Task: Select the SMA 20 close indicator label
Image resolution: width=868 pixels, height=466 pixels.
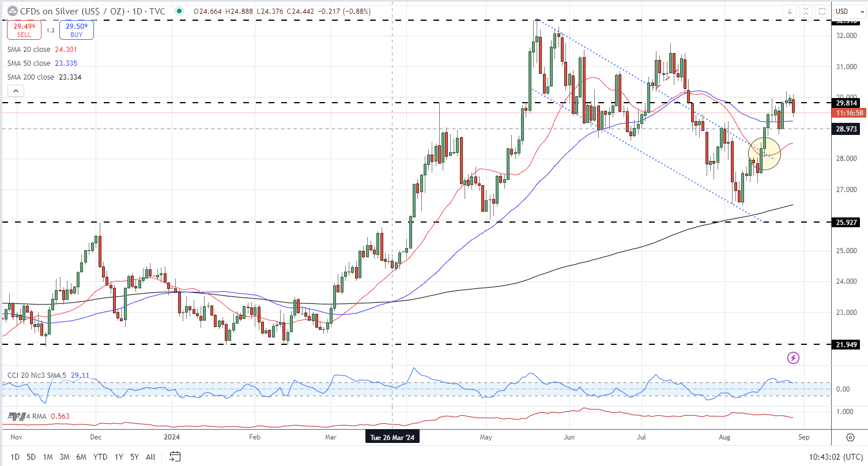Action: [29, 50]
